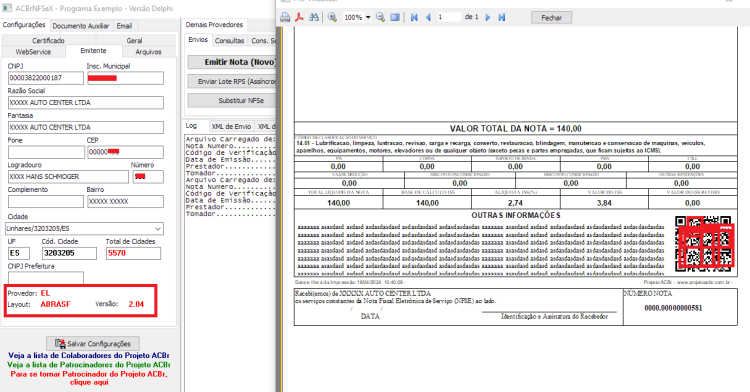Open the Colaboradores do Projeto ACBr link

(x=89, y=356)
